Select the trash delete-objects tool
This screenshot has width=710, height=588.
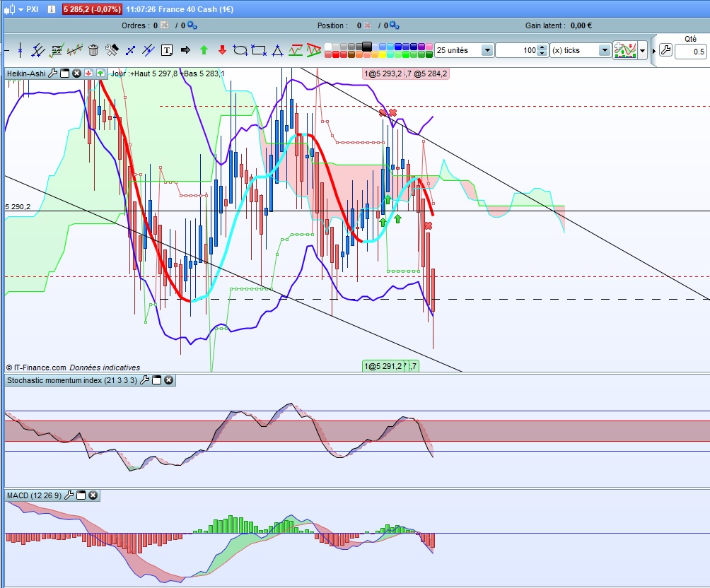point(93,50)
